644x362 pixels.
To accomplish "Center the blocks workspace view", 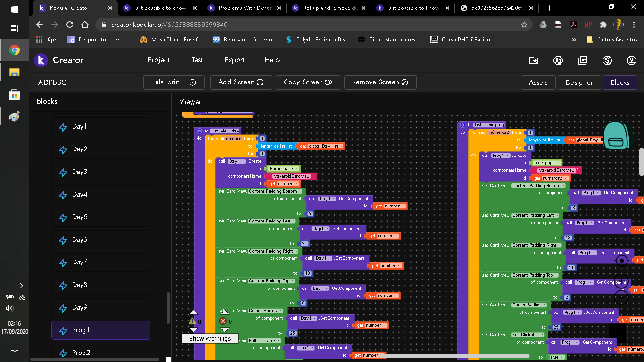I will point(622,260).
